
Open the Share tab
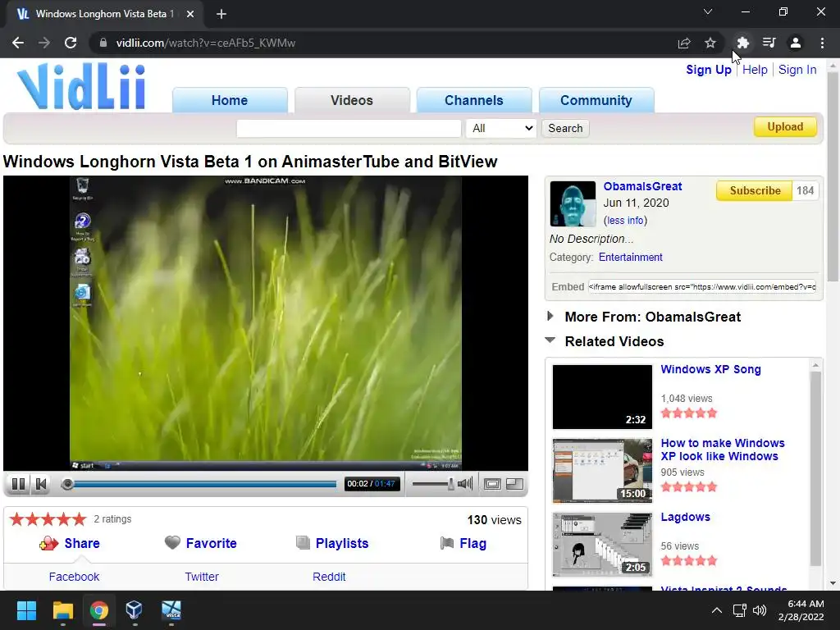[x=81, y=543]
